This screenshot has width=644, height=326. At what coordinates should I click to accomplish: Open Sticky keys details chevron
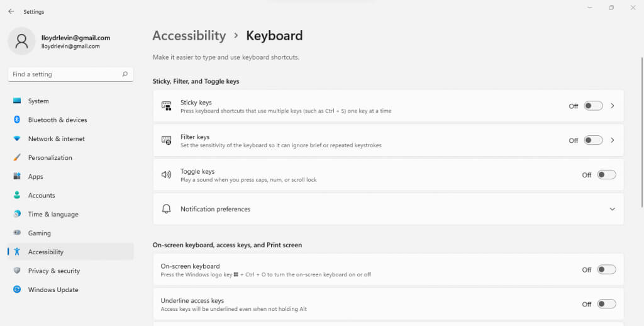point(613,106)
